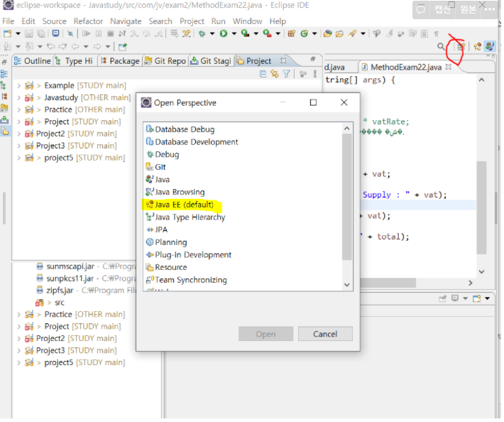Click the Save All toolbar icon

(41, 33)
